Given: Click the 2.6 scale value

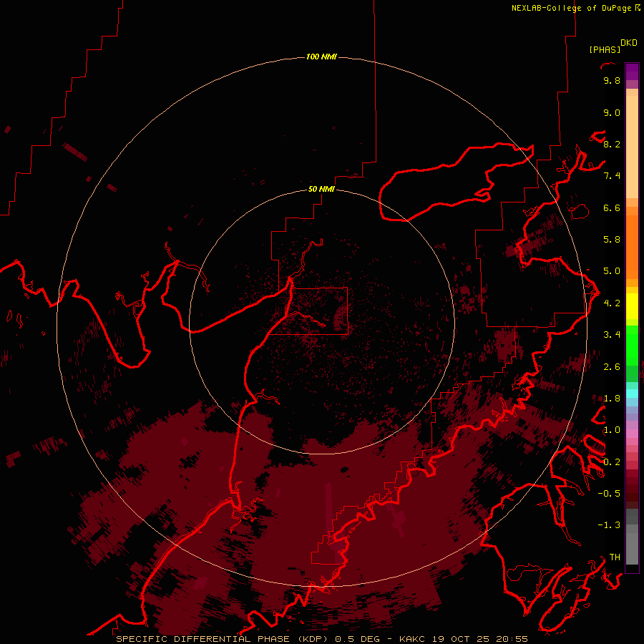Looking at the screenshot, I should (612, 367).
